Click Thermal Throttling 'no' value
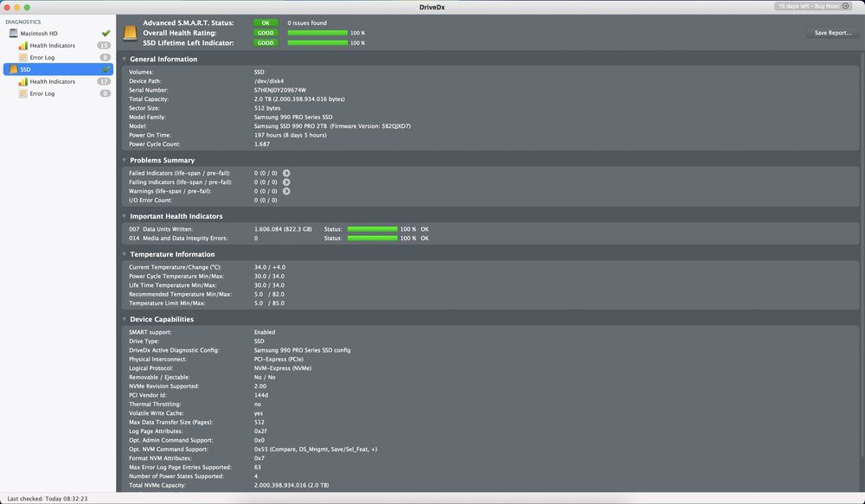Image resolution: width=865 pixels, height=504 pixels. [x=258, y=405]
